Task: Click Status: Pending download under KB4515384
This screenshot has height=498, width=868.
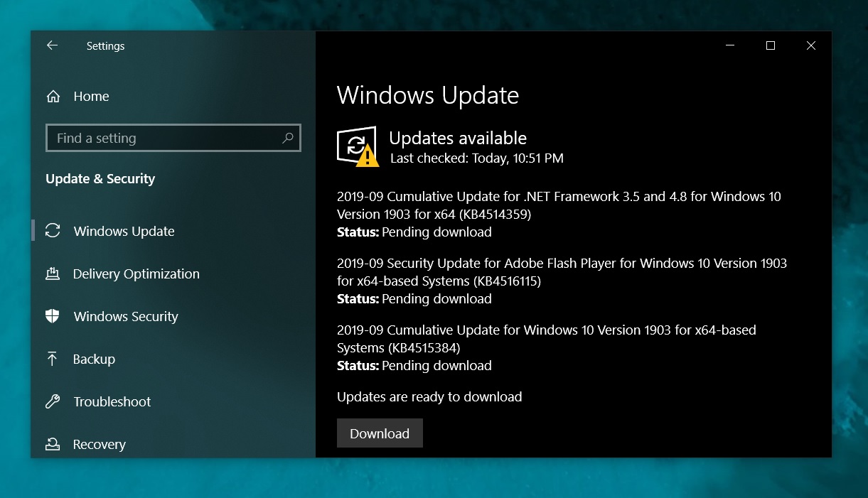Action: coord(414,366)
